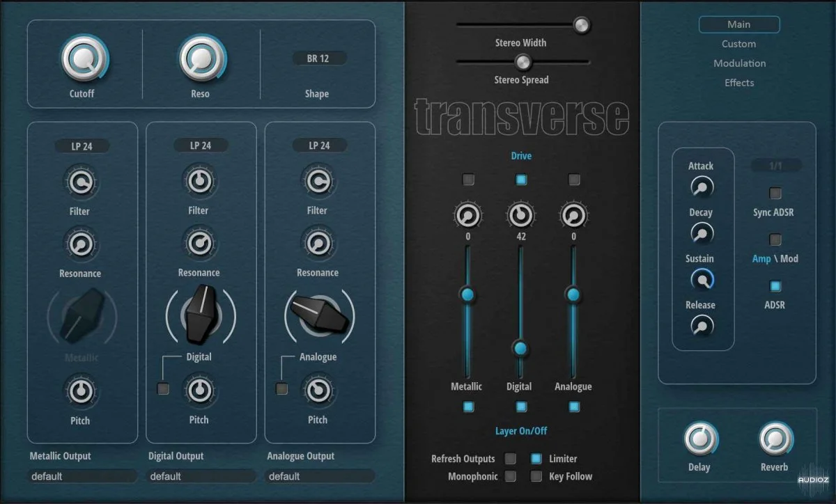Click the Digital layer Pitch knob
This screenshot has height=504, width=836.
(x=199, y=391)
